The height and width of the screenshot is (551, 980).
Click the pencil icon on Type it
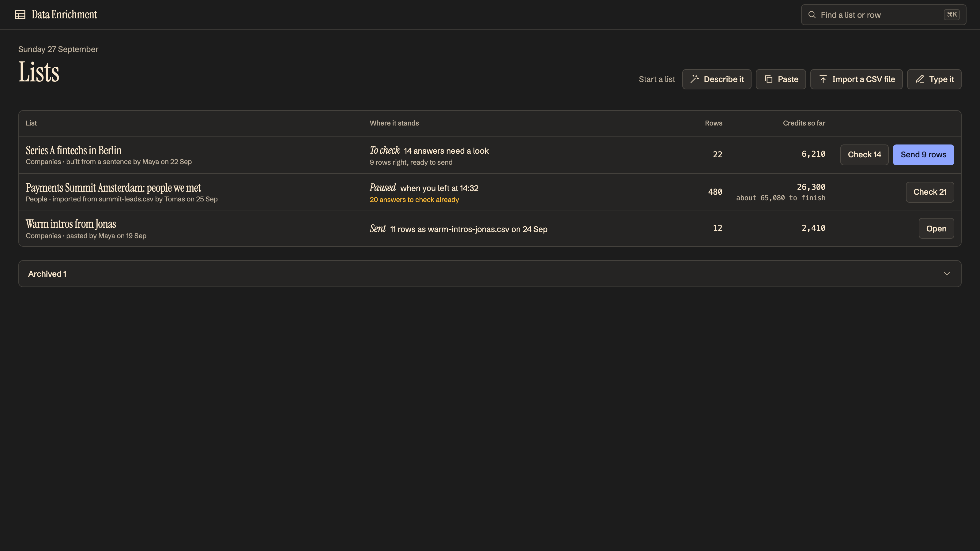click(x=920, y=79)
